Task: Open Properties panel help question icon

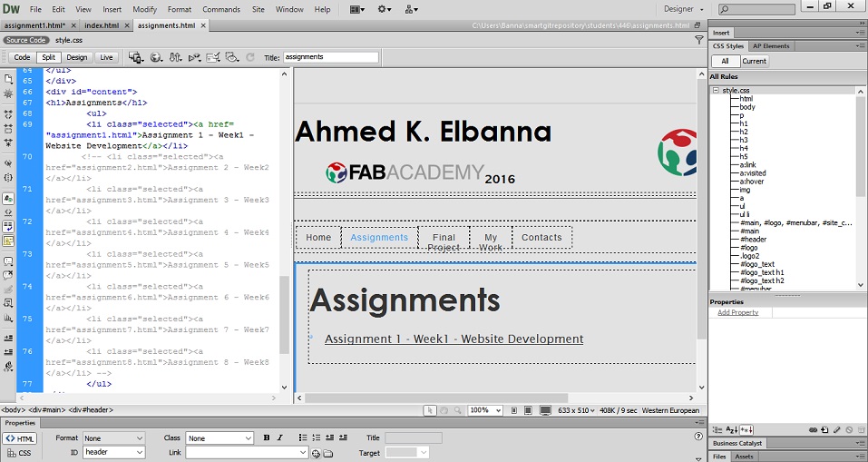Action: (x=698, y=437)
